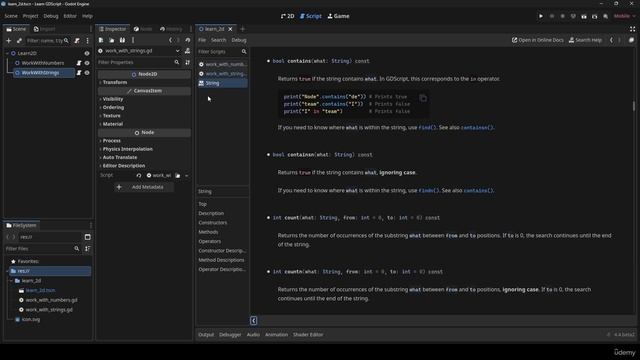This screenshot has height=360, width=640.
Task: Follow the find() link in contains description
Action: pos(427,127)
